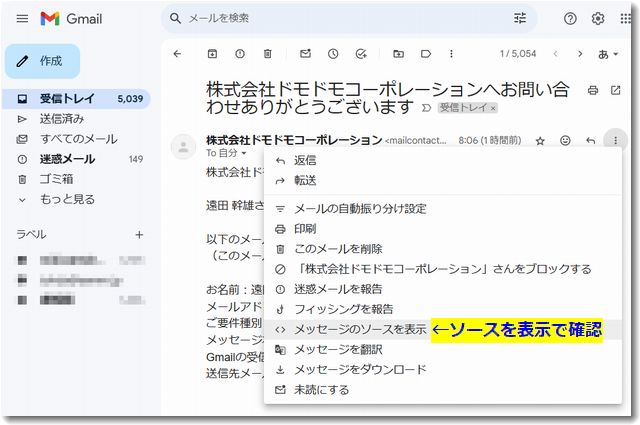
Task: Choose メッセージのソースを表示 menu item
Action: point(443,329)
